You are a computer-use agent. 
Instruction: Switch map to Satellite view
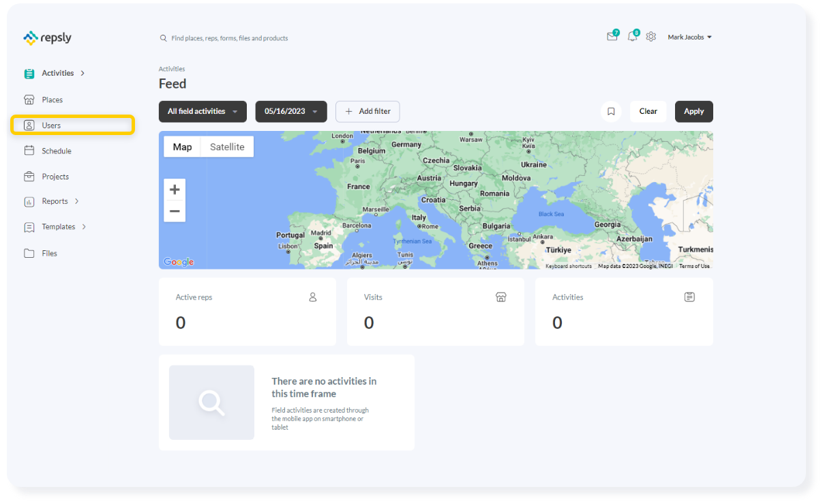click(x=227, y=147)
